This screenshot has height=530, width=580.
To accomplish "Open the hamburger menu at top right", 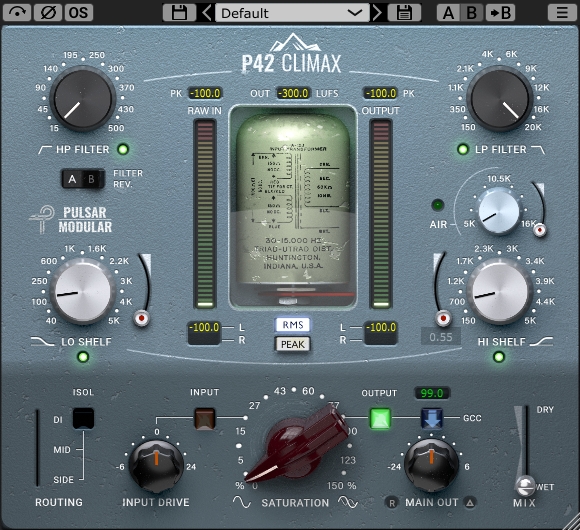I will click(x=562, y=13).
